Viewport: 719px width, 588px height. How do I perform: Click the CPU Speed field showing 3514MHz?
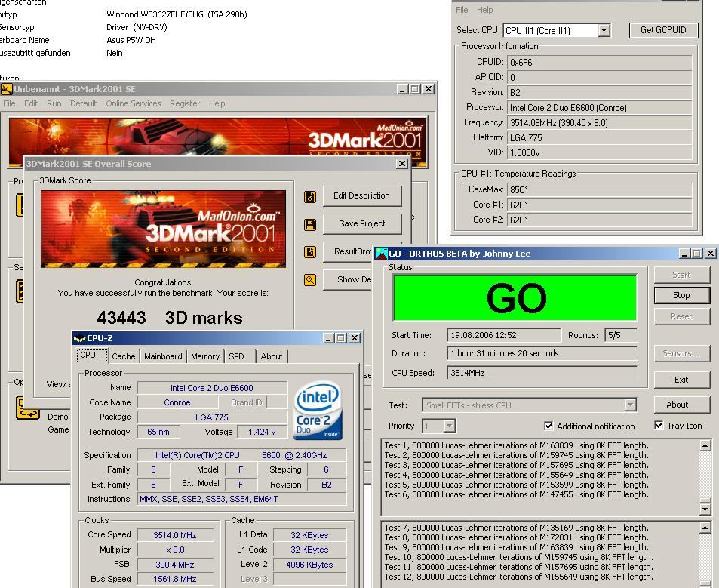[x=542, y=373]
